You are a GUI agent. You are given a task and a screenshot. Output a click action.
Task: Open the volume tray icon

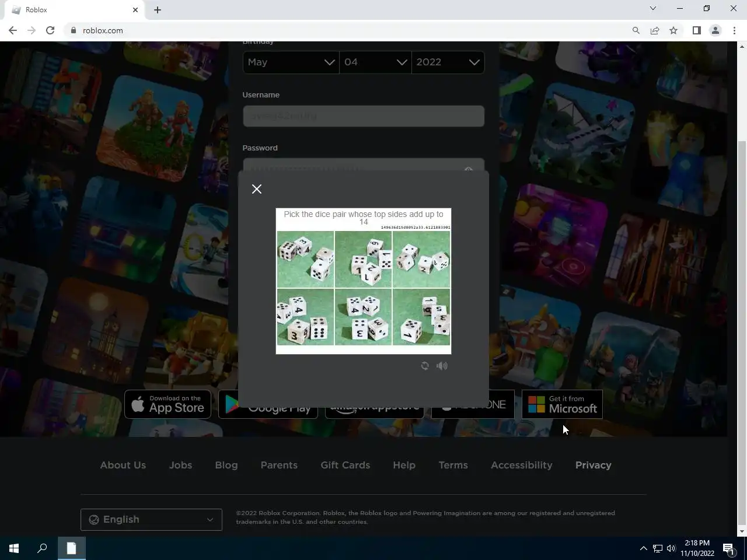pyautogui.click(x=671, y=548)
